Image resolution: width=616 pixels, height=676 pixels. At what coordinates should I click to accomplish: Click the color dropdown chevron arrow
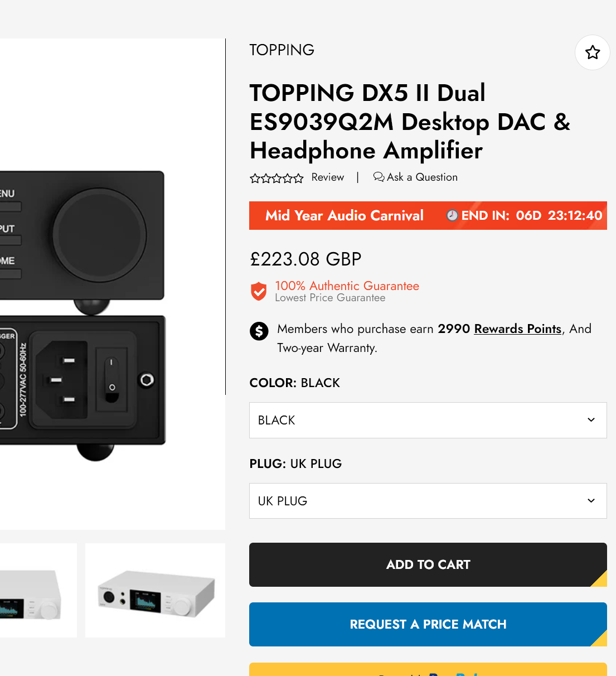coord(591,420)
